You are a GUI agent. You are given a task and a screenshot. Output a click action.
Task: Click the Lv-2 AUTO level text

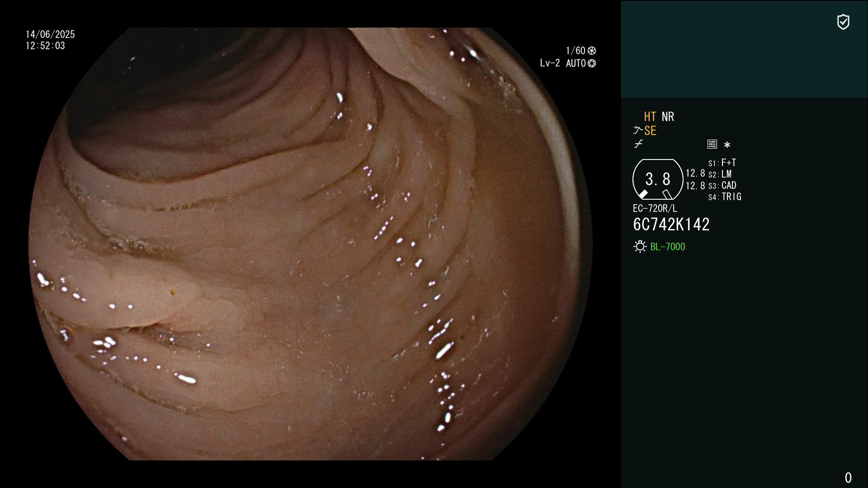point(563,63)
